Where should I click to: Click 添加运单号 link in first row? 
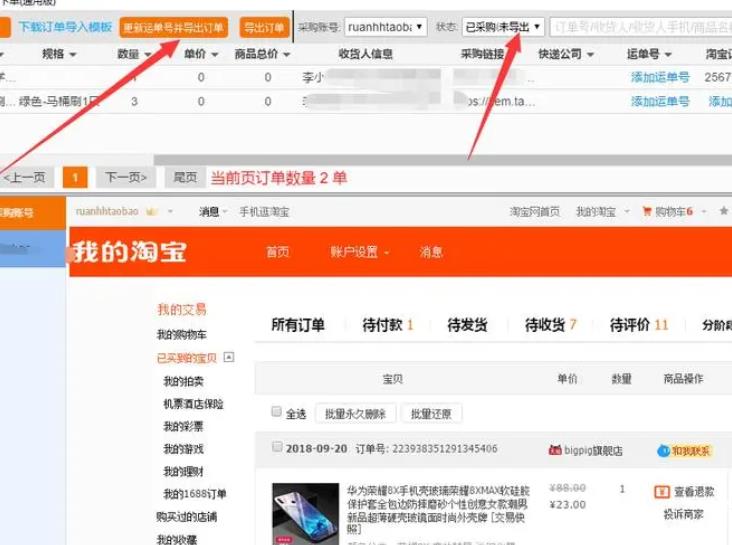pyautogui.click(x=660, y=76)
